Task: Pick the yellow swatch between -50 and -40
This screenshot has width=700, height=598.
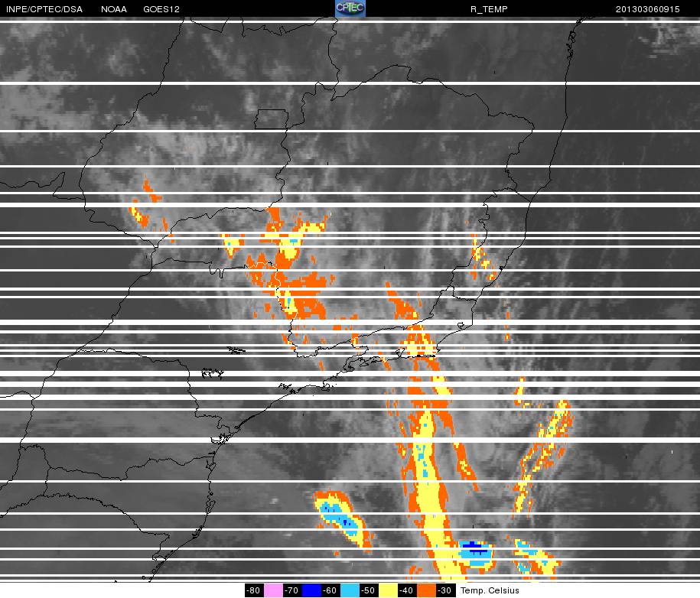Action: (x=388, y=590)
